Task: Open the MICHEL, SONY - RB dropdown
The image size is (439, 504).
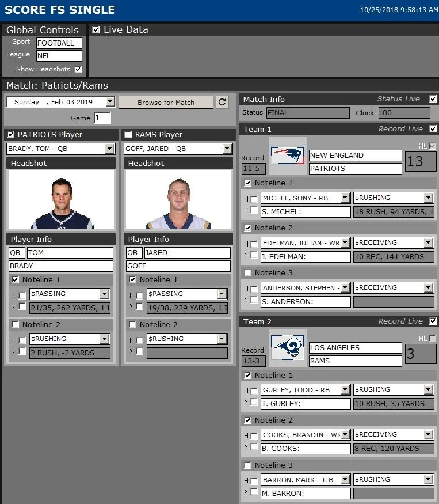Action: pos(345,198)
